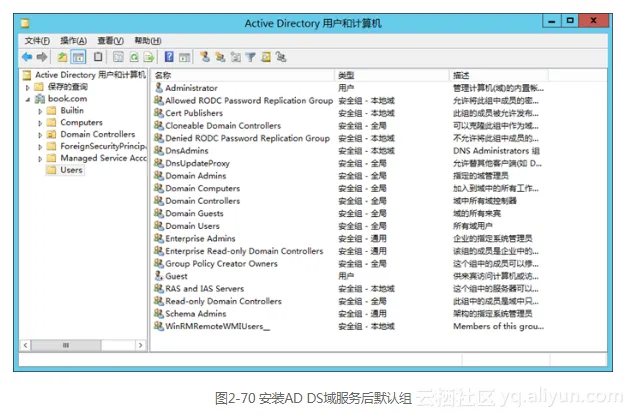Click the window's system menu icon
The width and height of the screenshot is (634, 418).
(x=25, y=23)
